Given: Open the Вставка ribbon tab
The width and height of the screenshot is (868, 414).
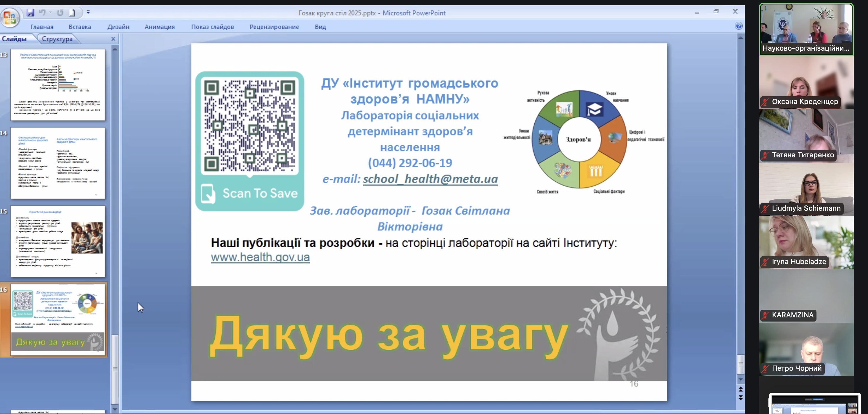Looking at the screenshot, I should (x=80, y=27).
